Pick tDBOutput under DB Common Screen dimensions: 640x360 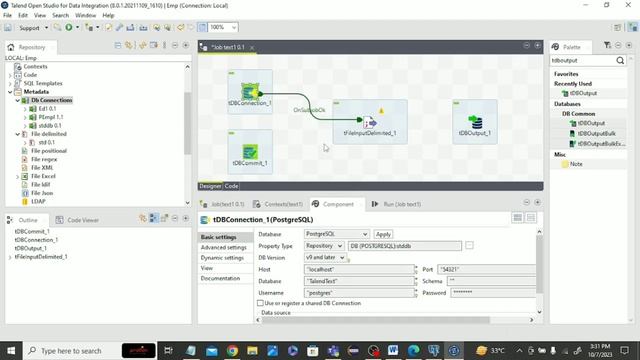(587, 123)
